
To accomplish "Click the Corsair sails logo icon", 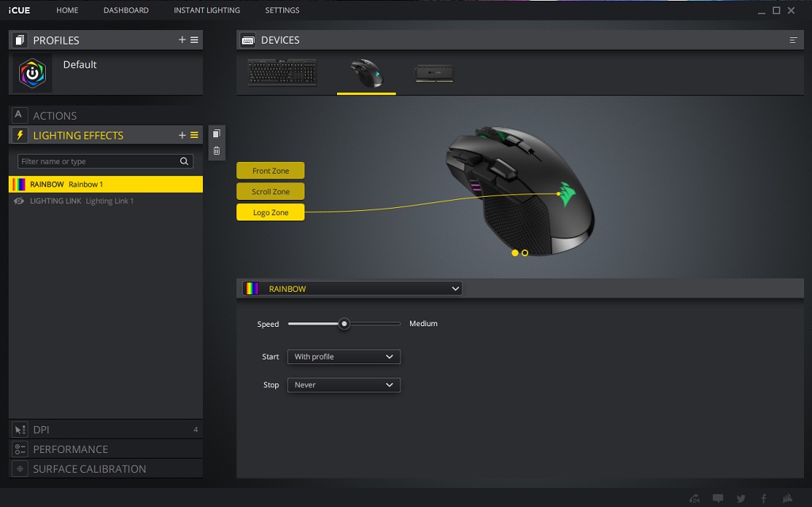I will click(787, 499).
